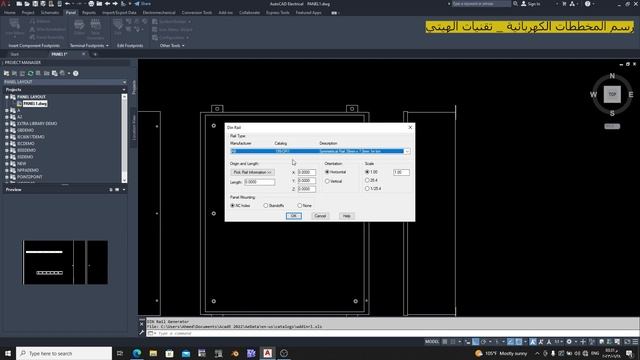Screen dimensions: 640x360
Task: Click the drawing preview thumbnail
Action: [65, 262]
